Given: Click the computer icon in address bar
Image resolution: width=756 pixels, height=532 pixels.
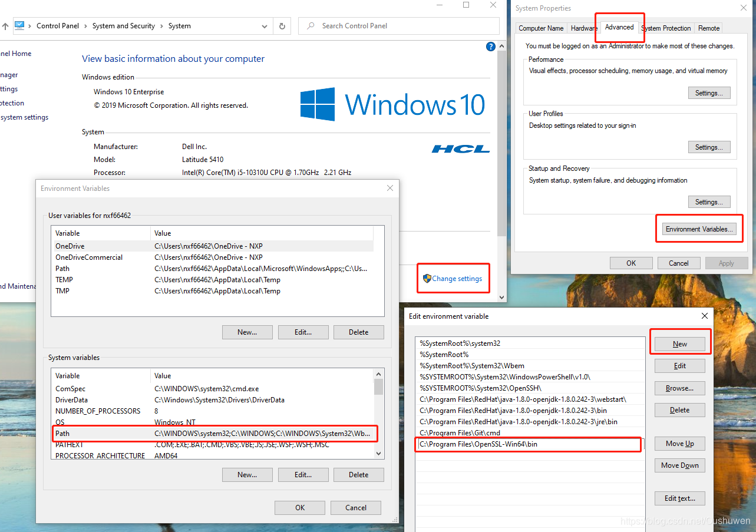Looking at the screenshot, I should pyautogui.click(x=19, y=25).
